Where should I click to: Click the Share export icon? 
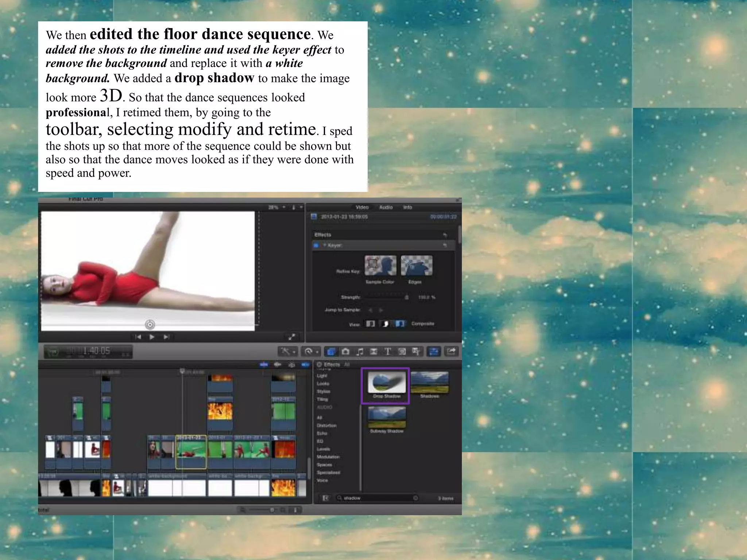coord(452,351)
